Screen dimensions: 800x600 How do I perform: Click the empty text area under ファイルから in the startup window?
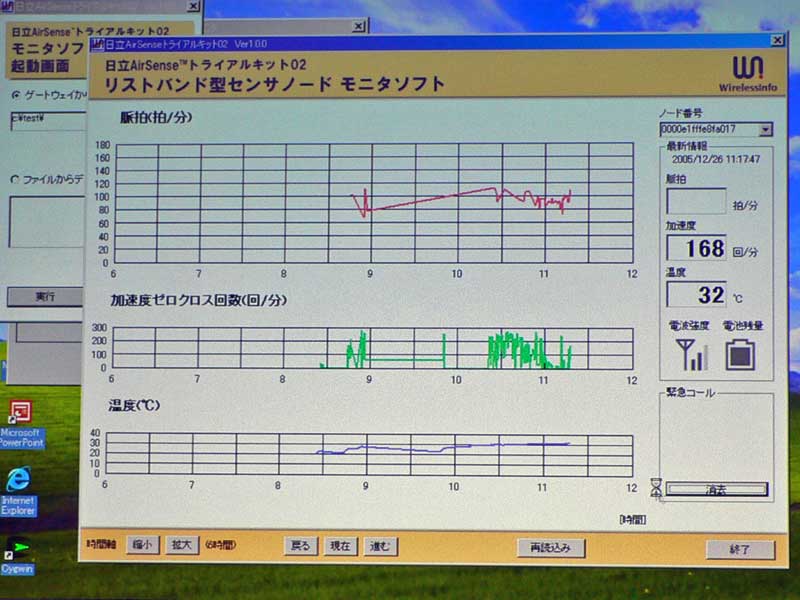47,222
